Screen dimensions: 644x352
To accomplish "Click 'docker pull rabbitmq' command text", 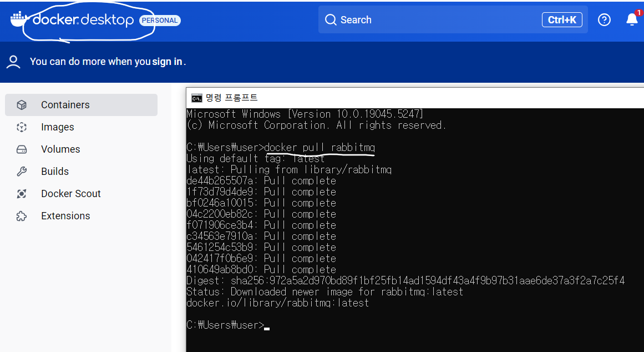I will coord(320,148).
